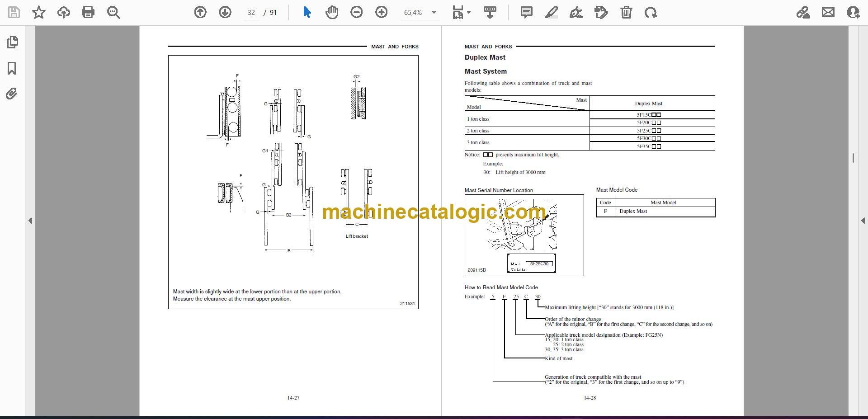Click the mast serial number illustration
Viewport: 868px width, 419px height.
point(524,235)
